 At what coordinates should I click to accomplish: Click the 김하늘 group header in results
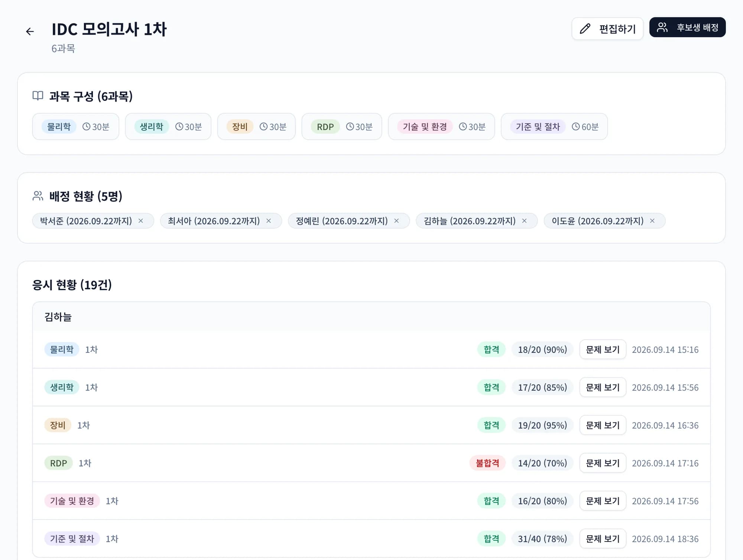pos(371,317)
